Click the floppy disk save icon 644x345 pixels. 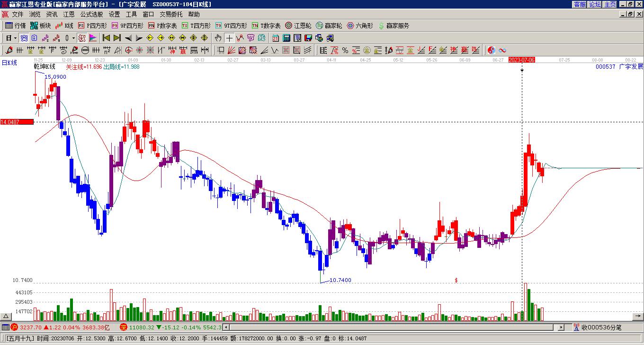click(x=308, y=38)
